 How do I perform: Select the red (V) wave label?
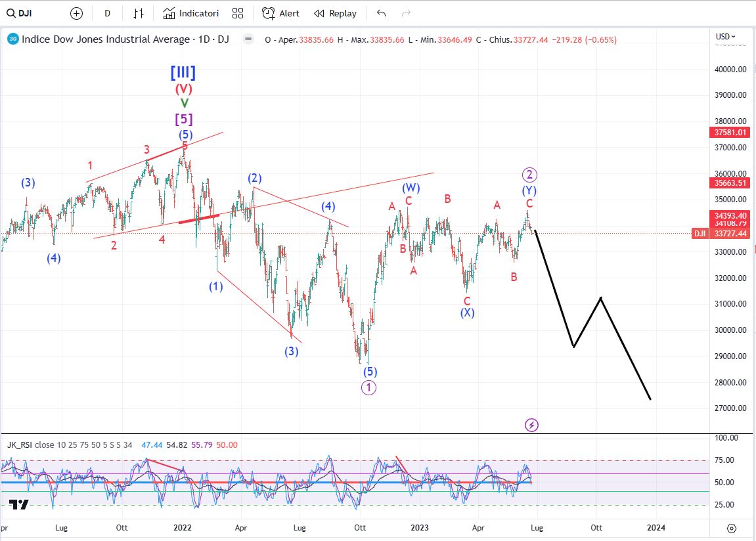coord(184,89)
